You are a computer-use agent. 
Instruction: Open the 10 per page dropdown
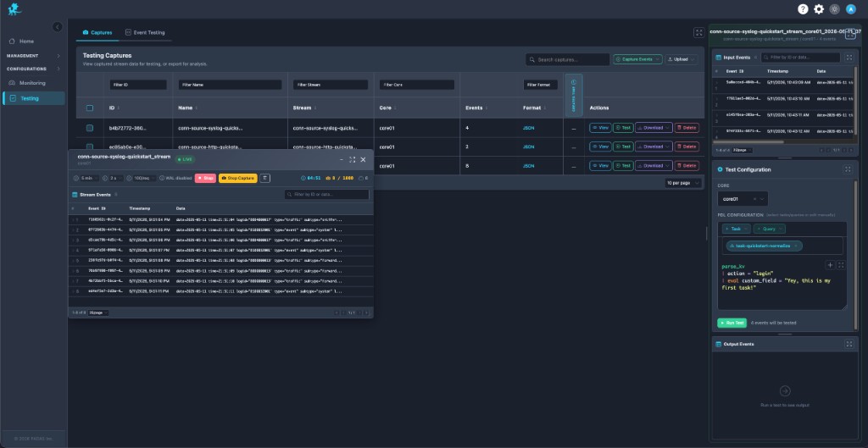click(x=683, y=183)
